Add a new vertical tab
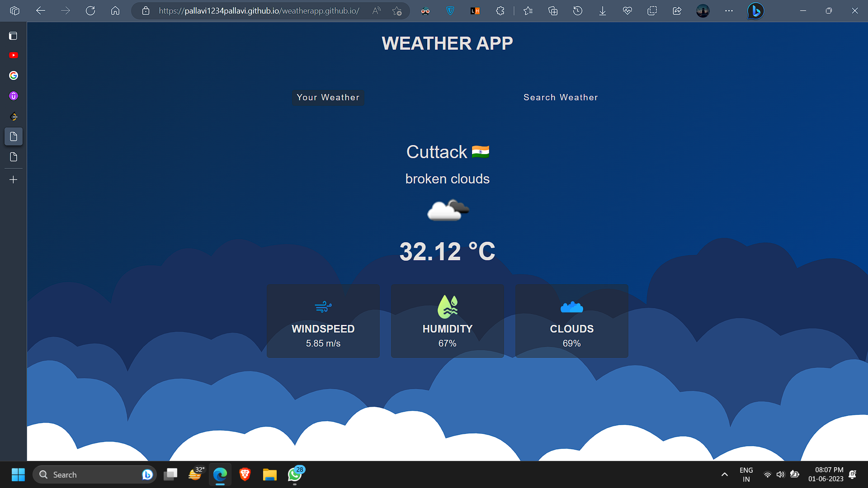This screenshot has height=488, width=868. pos(14,180)
